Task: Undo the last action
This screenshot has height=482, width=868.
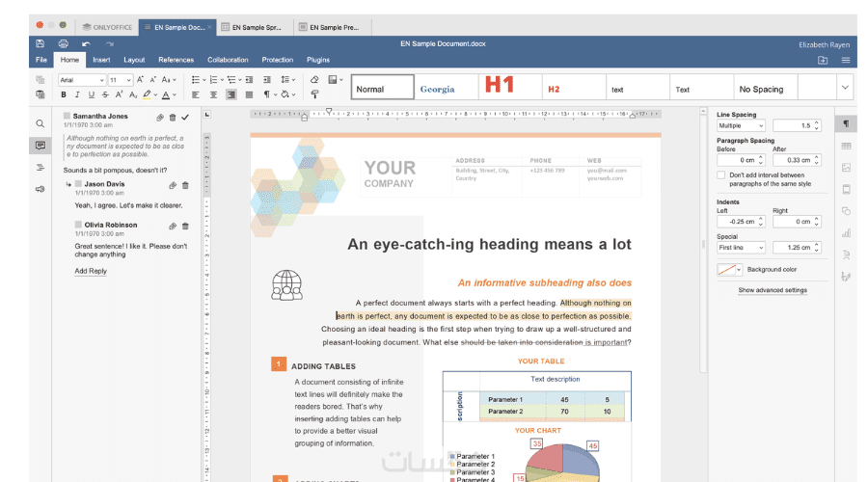Action: pos(86,43)
